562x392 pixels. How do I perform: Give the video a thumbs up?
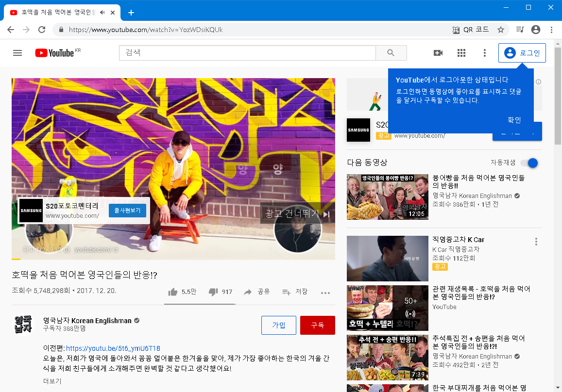(172, 292)
